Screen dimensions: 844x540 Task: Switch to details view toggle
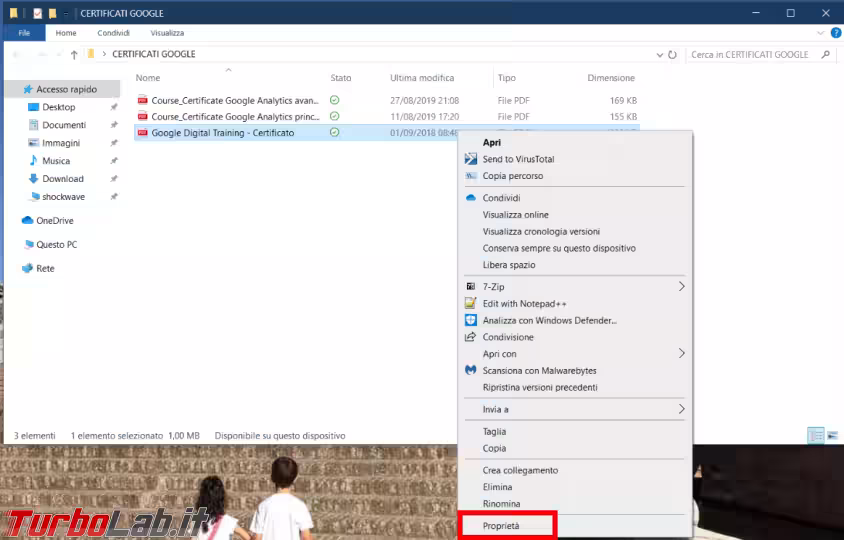pyautogui.click(x=815, y=435)
